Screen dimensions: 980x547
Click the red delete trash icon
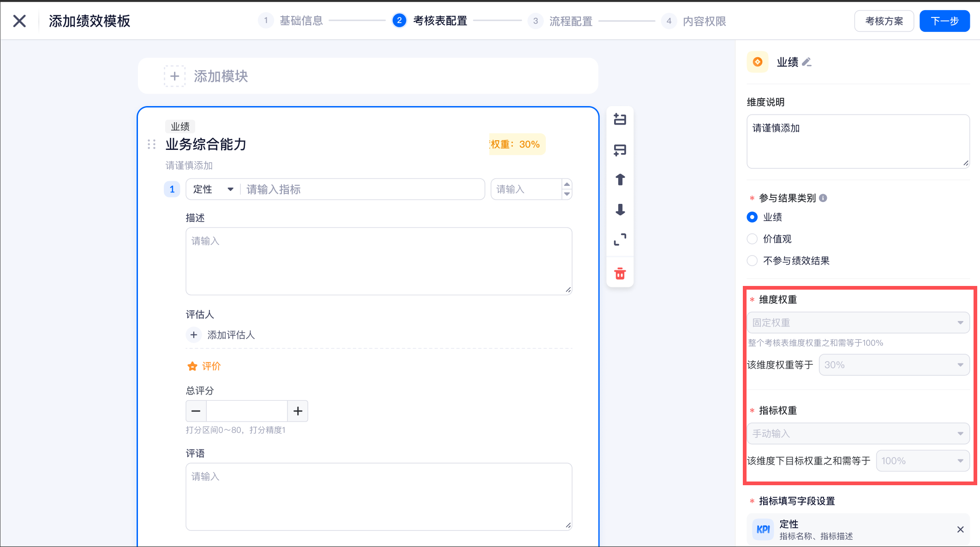(x=620, y=273)
